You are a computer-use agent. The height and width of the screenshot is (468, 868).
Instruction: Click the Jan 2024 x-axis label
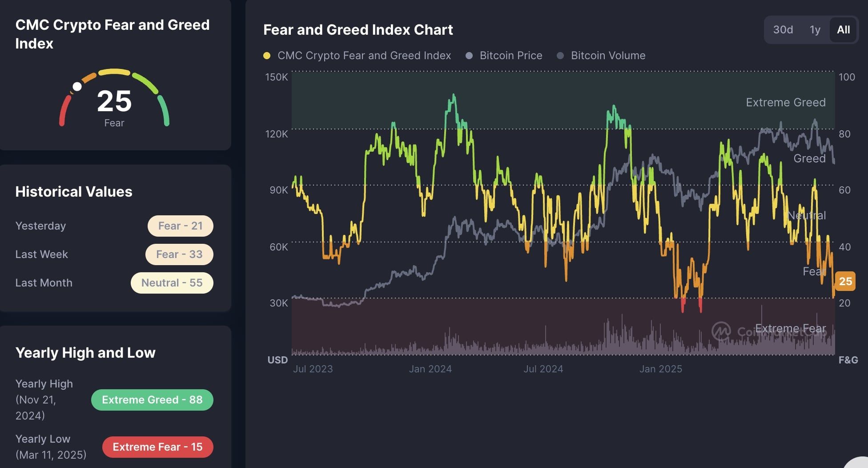(x=430, y=369)
